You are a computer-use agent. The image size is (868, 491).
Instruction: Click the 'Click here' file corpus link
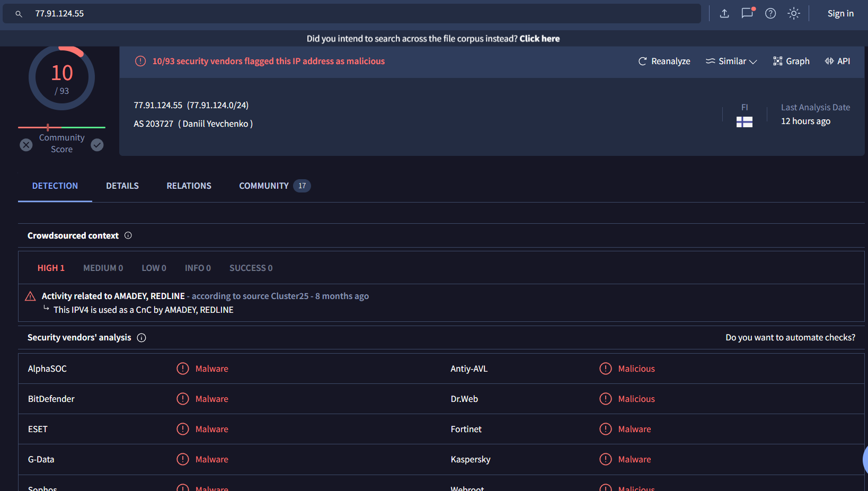[539, 39]
